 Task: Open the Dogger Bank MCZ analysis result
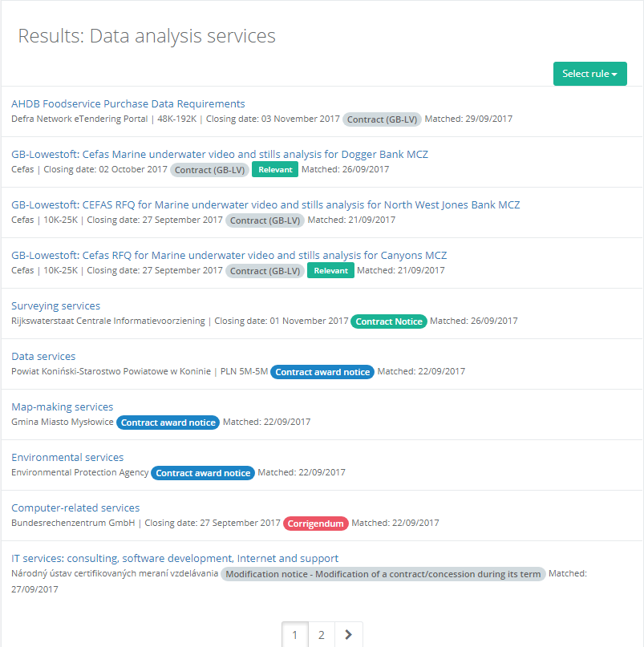click(220, 154)
